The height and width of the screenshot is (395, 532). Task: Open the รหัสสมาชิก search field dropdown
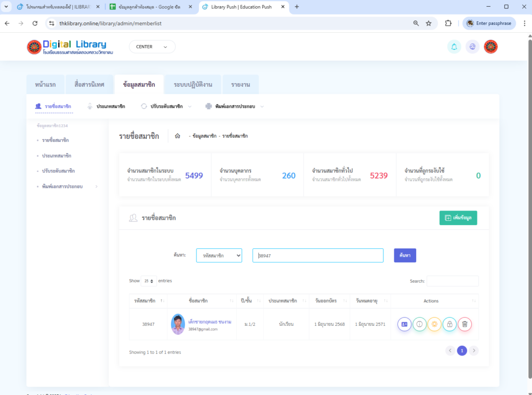[x=219, y=256]
